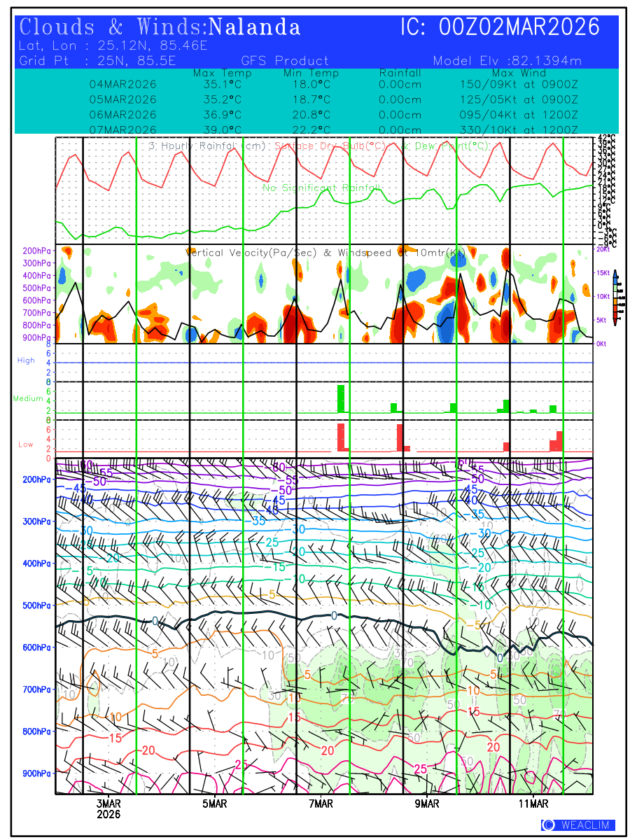Click the 'No Significant Rainfall' text
The width and height of the screenshot is (630, 840).
(x=322, y=188)
